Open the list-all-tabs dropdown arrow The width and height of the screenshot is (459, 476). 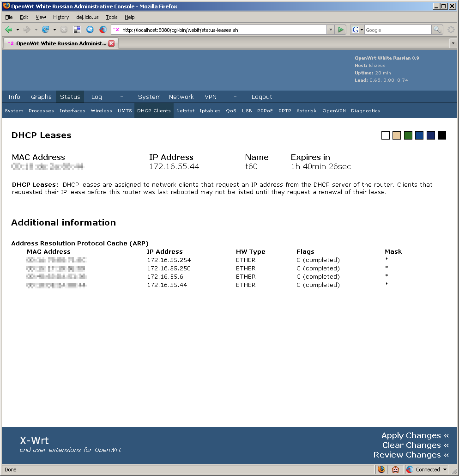(x=453, y=43)
